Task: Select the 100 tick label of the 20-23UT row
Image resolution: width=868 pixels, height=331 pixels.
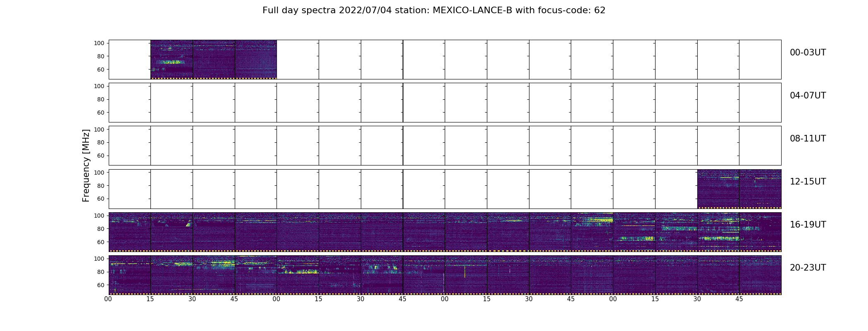Action: tap(100, 258)
